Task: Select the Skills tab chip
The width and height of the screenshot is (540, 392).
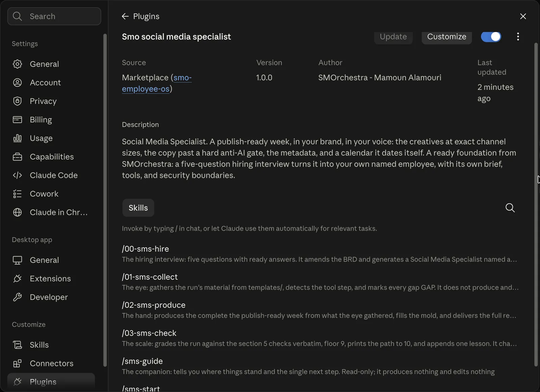Action: click(x=138, y=208)
